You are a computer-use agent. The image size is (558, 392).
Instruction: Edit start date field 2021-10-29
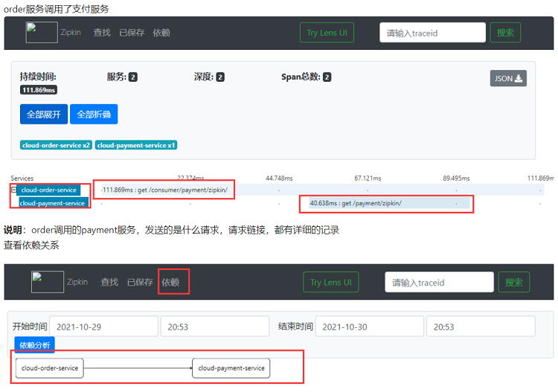pyautogui.click(x=103, y=327)
